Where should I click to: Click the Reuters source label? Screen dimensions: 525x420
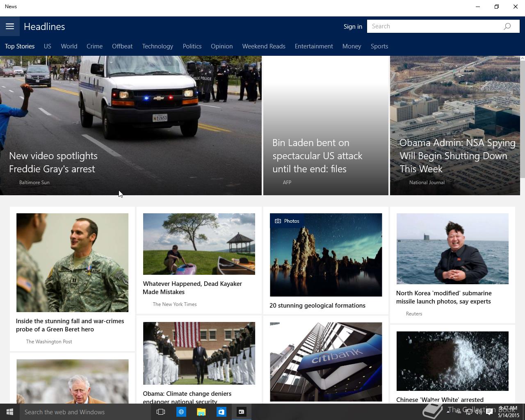(414, 314)
